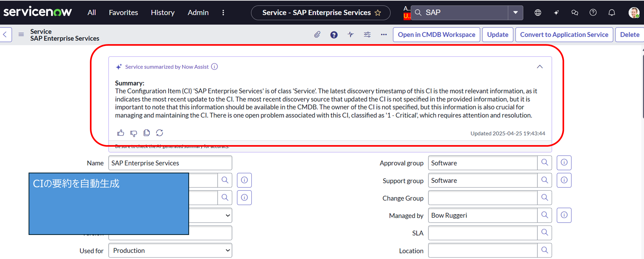
Task: Click the SLA field
Action: click(x=483, y=233)
